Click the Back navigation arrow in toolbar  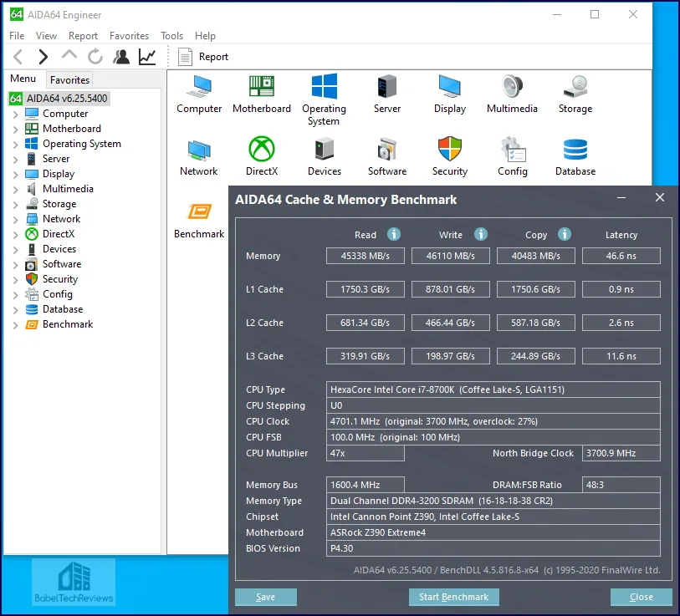coord(18,57)
